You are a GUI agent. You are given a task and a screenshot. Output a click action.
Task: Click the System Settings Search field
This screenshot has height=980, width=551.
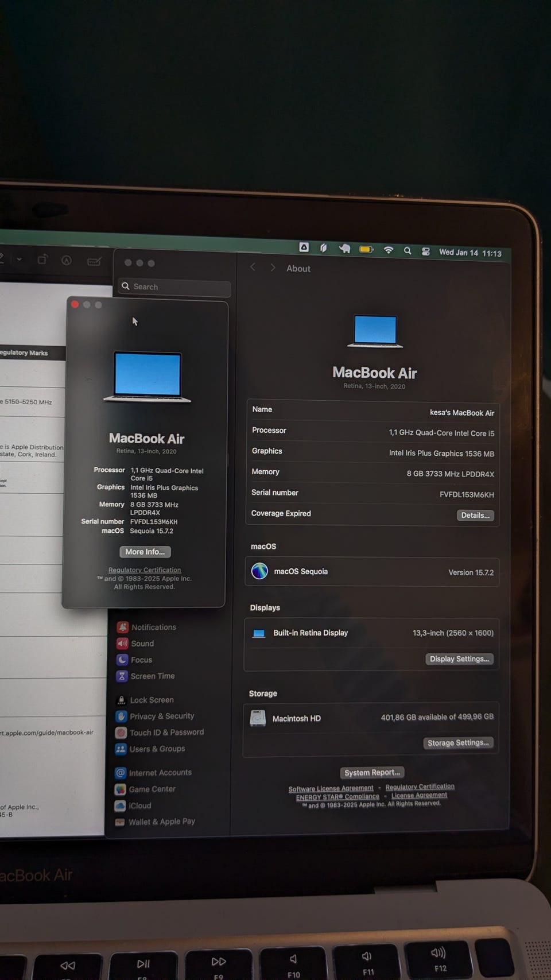[x=174, y=286]
